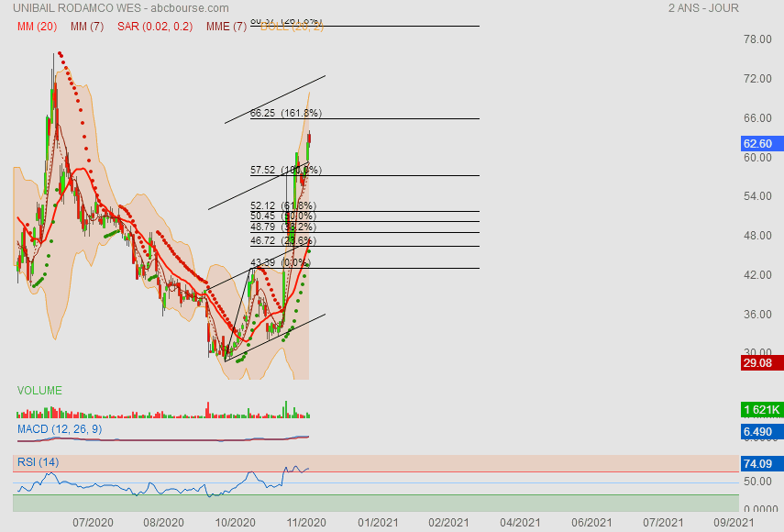Click the green 1 621K volume tag
Image resolution: width=784 pixels, height=532 pixels.
(x=762, y=410)
